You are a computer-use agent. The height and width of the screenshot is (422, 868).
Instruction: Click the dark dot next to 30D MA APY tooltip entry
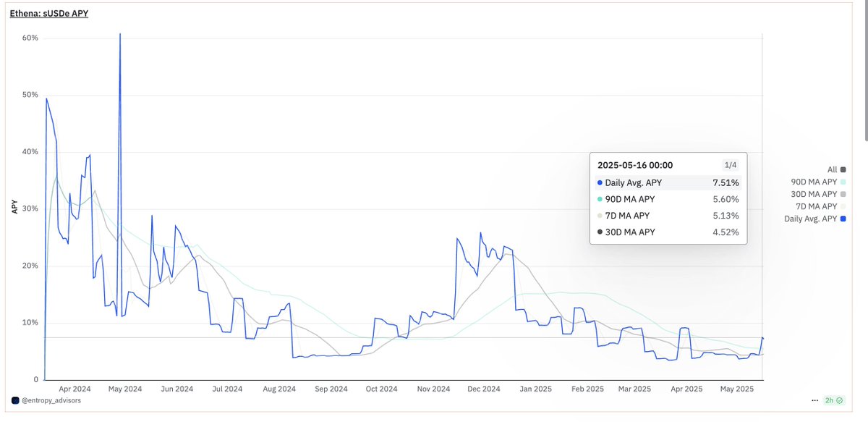[x=600, y=232]
